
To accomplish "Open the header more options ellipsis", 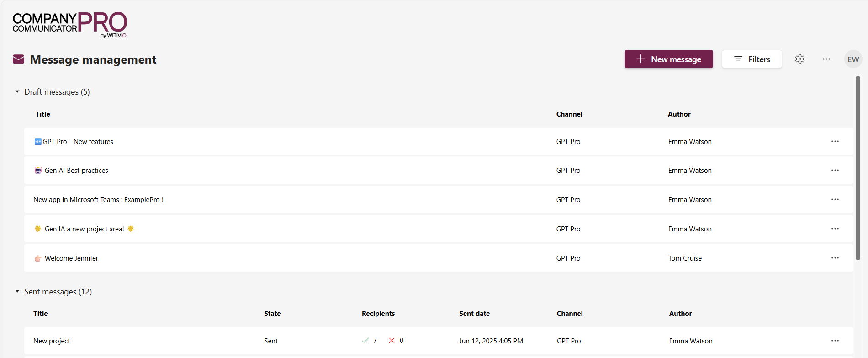I will tap(826, 59).
